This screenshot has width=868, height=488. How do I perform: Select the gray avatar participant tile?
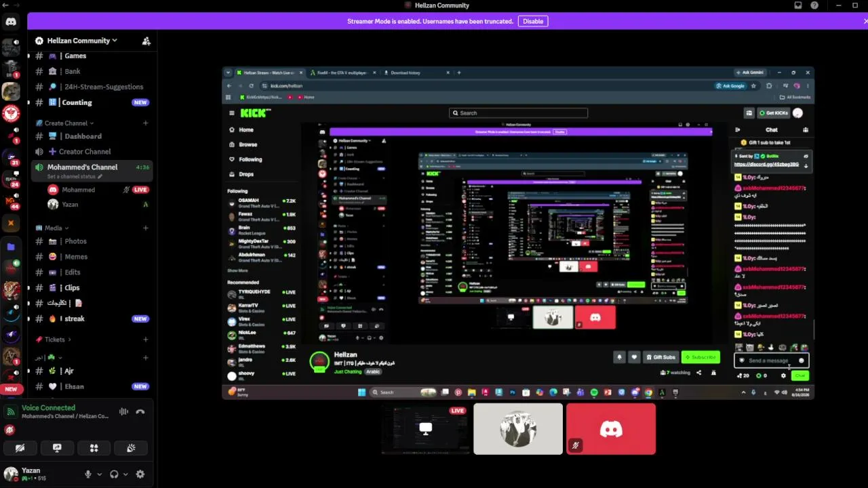click(x=518, y=429)
